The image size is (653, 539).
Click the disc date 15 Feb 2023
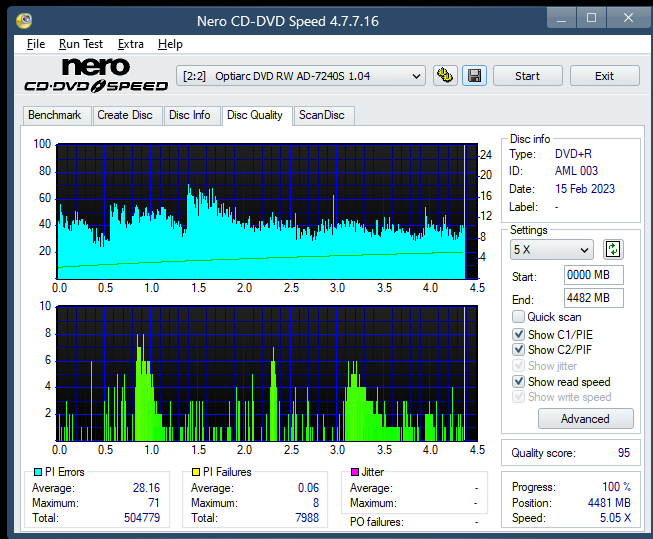pyautogui.click(x=585, y=189)
